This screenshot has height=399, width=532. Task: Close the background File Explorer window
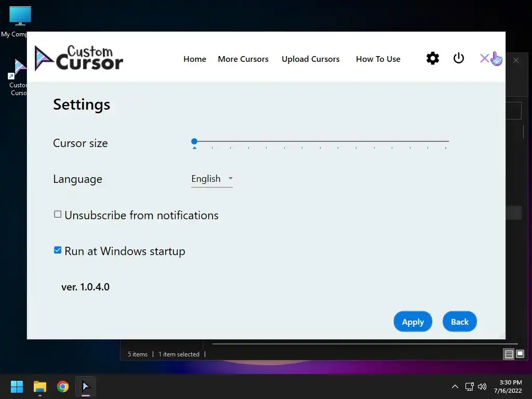516,60
